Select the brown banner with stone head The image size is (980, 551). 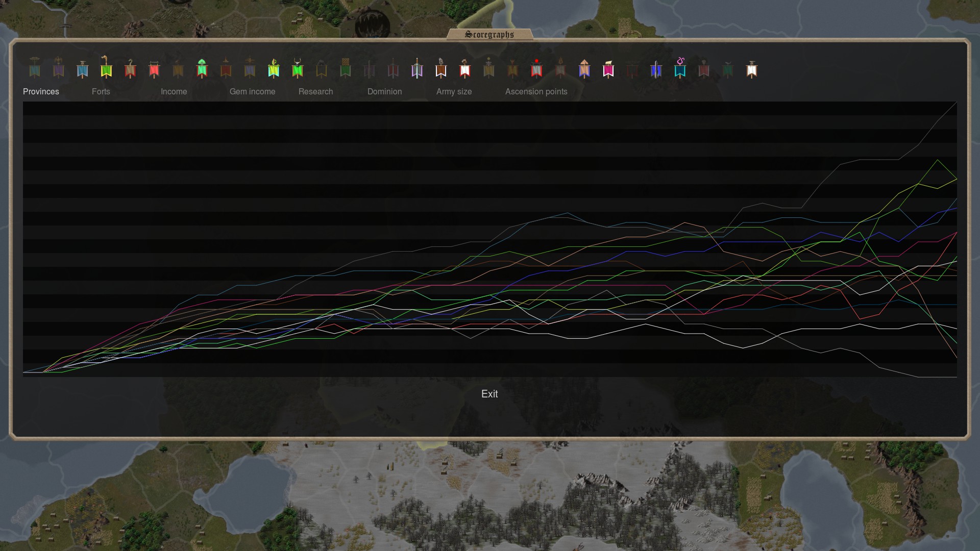441,68
